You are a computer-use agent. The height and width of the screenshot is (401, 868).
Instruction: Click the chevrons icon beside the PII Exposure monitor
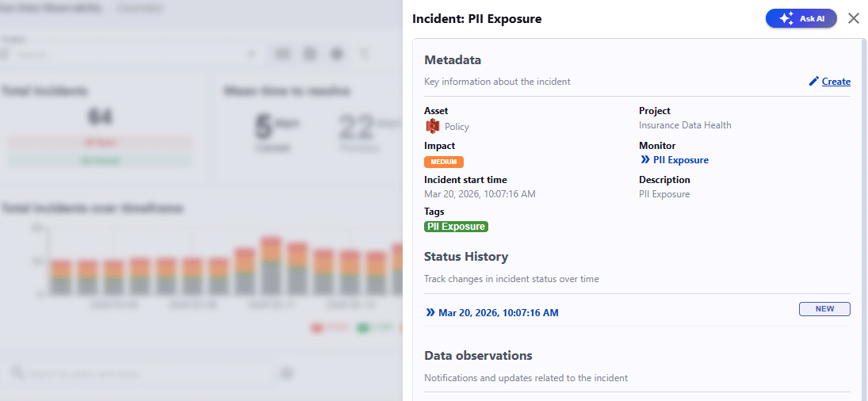pyautogui.click(x=645, y=160)
